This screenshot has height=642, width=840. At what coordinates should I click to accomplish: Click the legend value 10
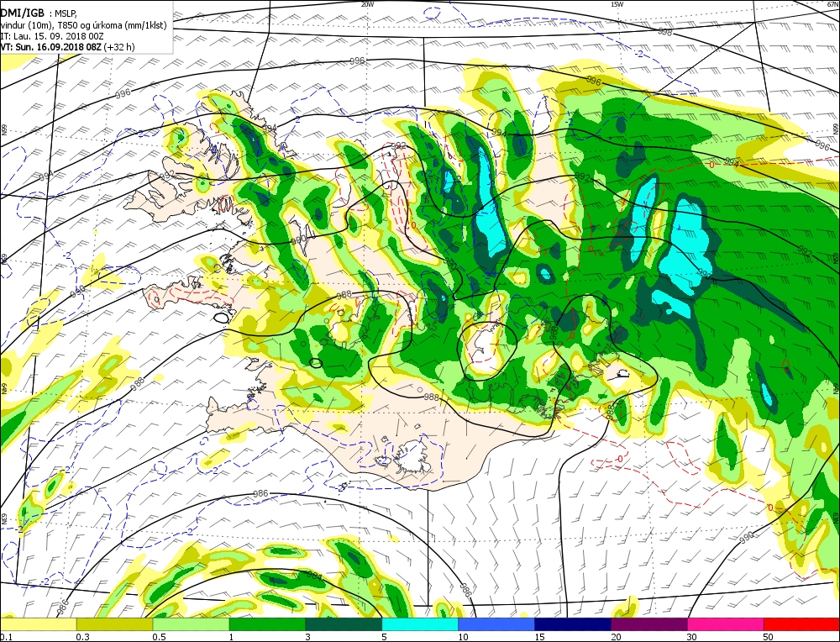pos(464,637)
